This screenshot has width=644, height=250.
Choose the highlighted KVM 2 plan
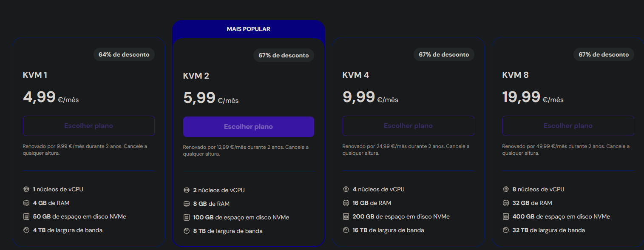tap(248, 127)
